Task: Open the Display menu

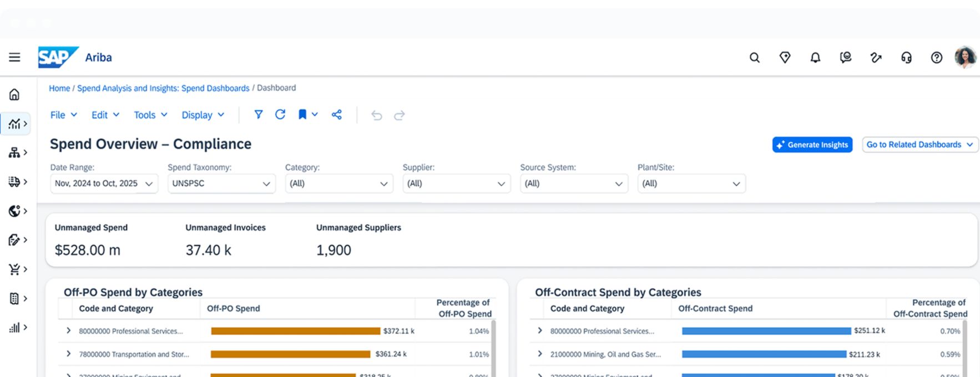Action: point(203,115)
